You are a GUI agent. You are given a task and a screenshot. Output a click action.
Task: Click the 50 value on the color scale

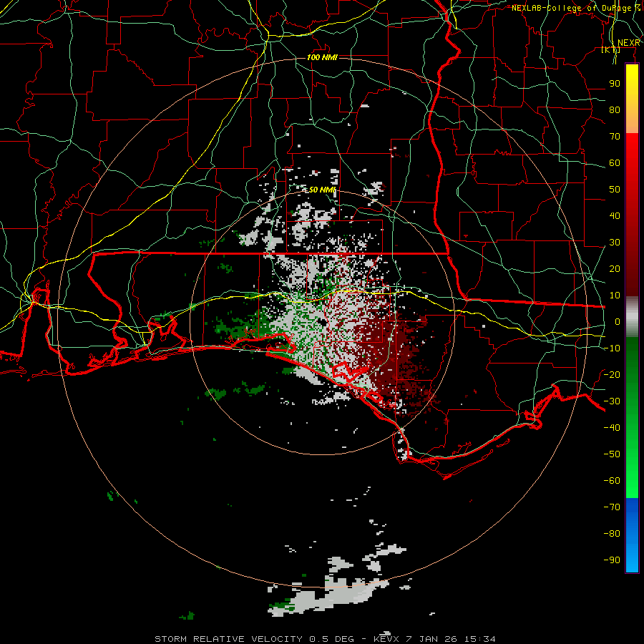coord(615,190)
